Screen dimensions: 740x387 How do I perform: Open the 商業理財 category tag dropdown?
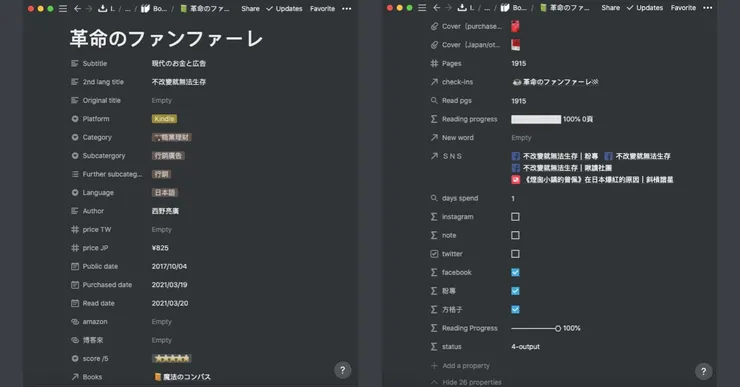coord(171,137)
